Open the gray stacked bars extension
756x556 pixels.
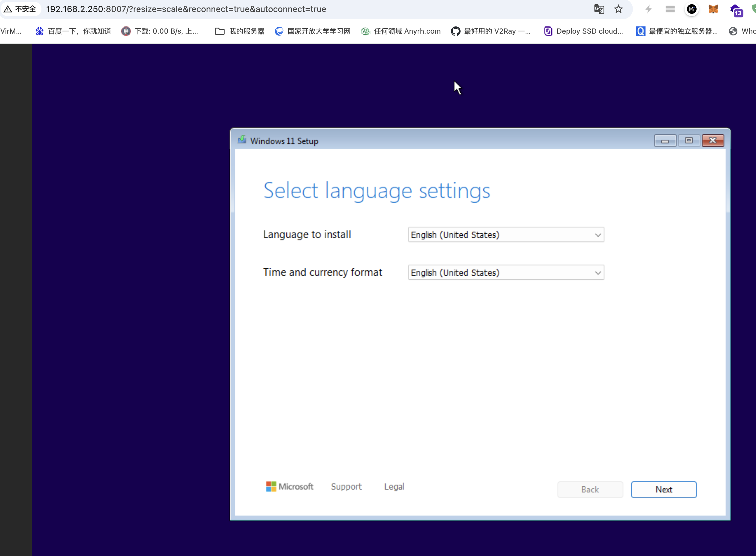tap(670, 9)
